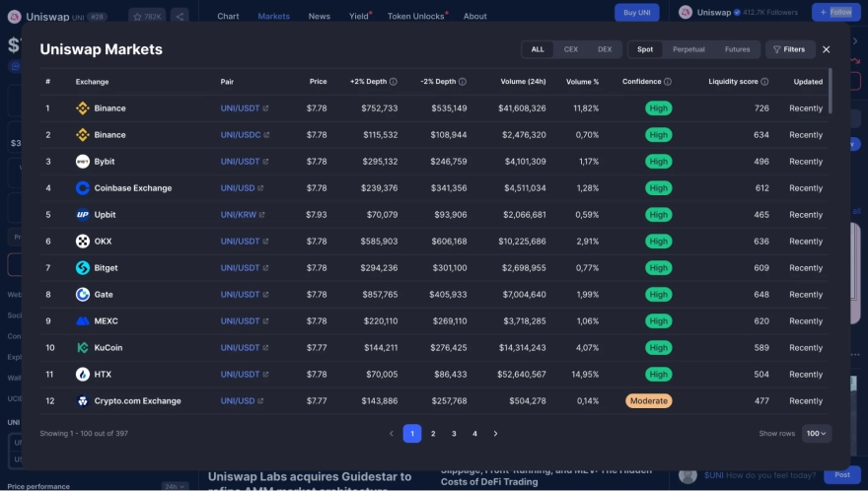This screenshot has height=491, width=868.
Task: Click the Bybit exchange logo icon
Action: tap(83, 162)
